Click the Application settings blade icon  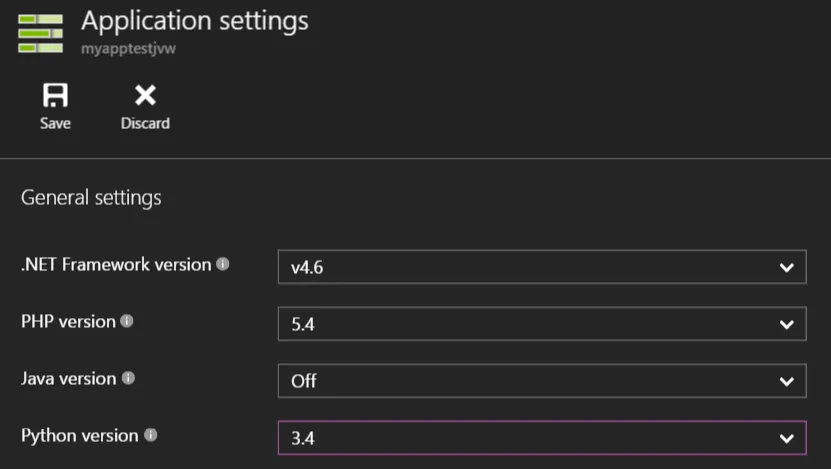tap(40, 33)
